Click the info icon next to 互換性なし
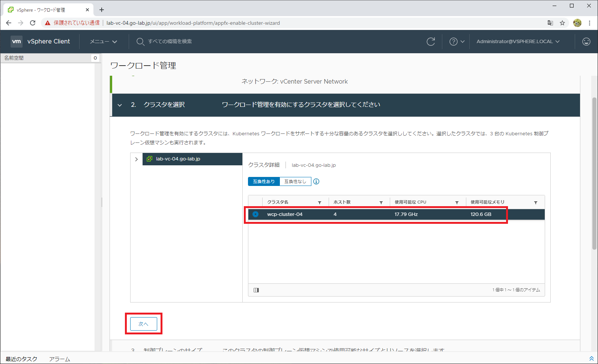Image resolution: width=598 pixels, height=364 pixels. pyautogui.click(x=316, y=181)
